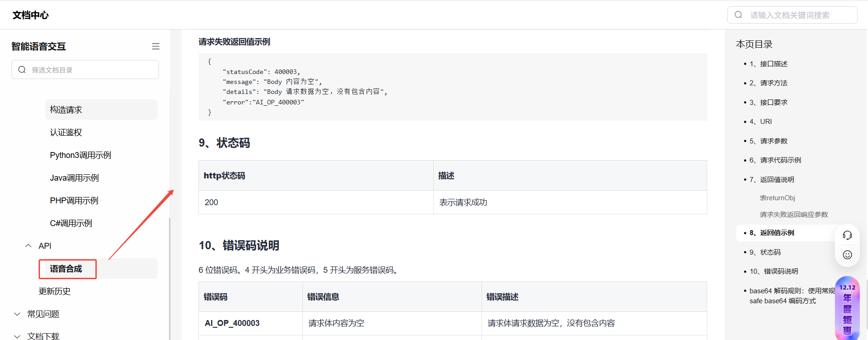This screenshot has width=868, height=340.
Task: Click the smiley feedback icon
Action: 847,255
